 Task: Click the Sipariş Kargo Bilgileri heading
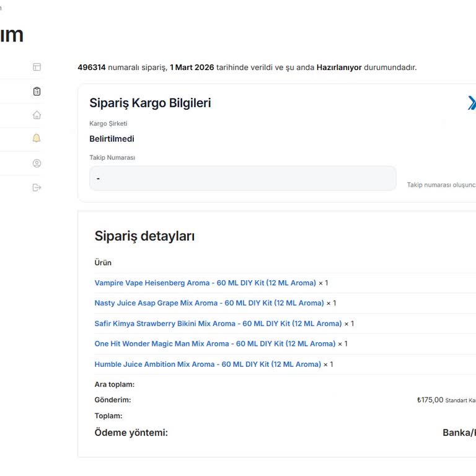click(150, 103)
